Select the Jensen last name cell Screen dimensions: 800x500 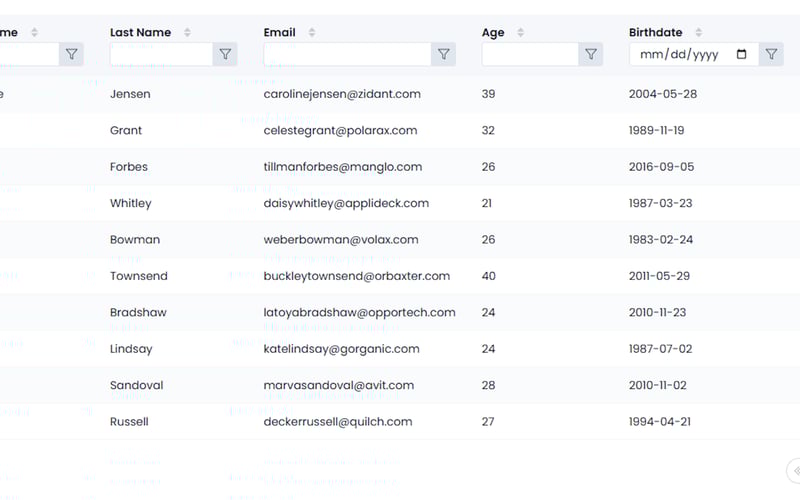tap(130, 94)
